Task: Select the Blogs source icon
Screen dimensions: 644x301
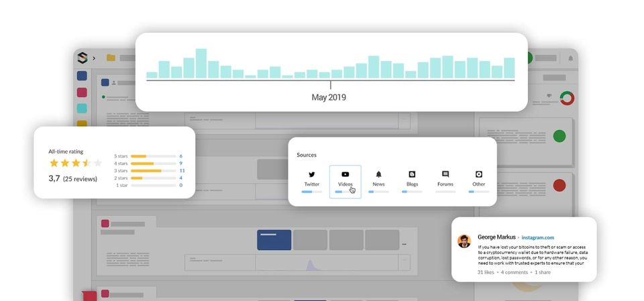Action: pyautogui.click(x=412, y=174)
